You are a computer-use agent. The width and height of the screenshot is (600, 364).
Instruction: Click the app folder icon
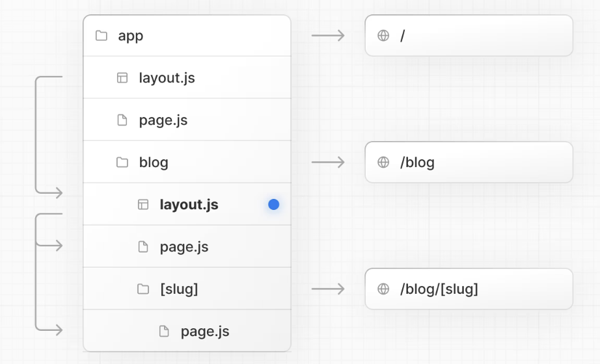click(x=101, y=36)
